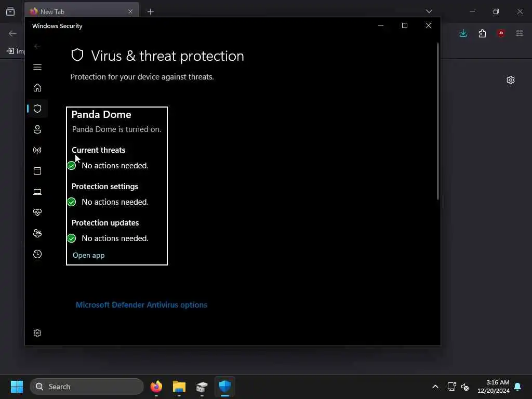Image resolution: width=532 pixels, height=399 pixels.
Task: Go to Home in Windows Security sidebar
Action: click(x=37, y=87)
